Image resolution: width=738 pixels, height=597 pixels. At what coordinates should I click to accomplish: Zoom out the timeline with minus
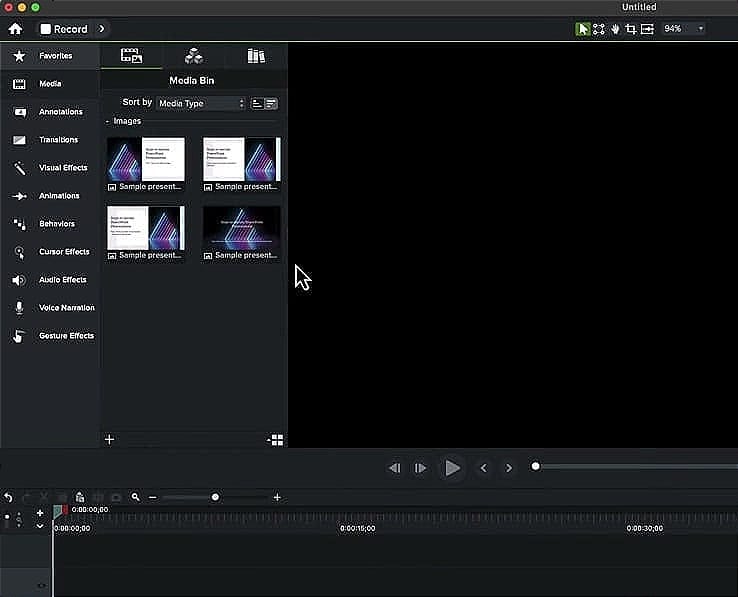(x=152, y=497)
